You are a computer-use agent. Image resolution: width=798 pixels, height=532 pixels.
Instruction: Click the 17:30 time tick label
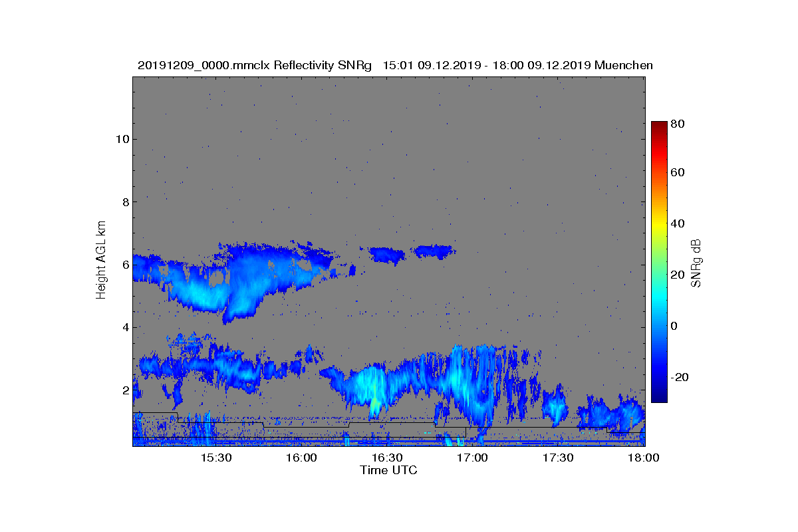pyautogui.click(x=559, y=458)
